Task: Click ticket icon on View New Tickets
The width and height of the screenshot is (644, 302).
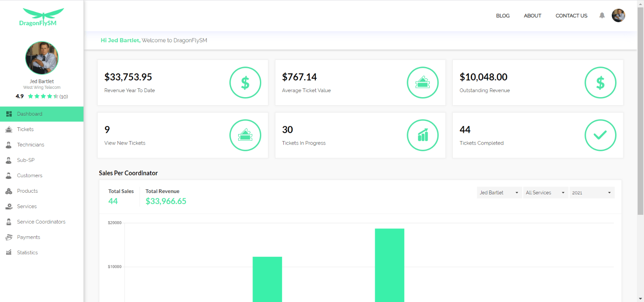Action: [x=245, y=135]
